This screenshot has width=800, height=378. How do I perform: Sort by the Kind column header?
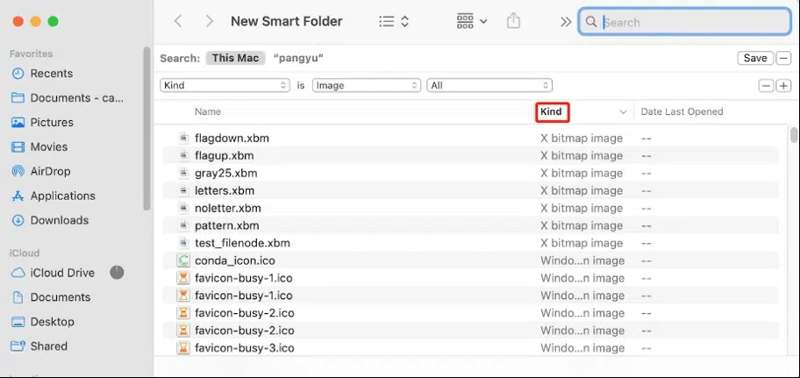pyautogui.click(x=552, y=112)
